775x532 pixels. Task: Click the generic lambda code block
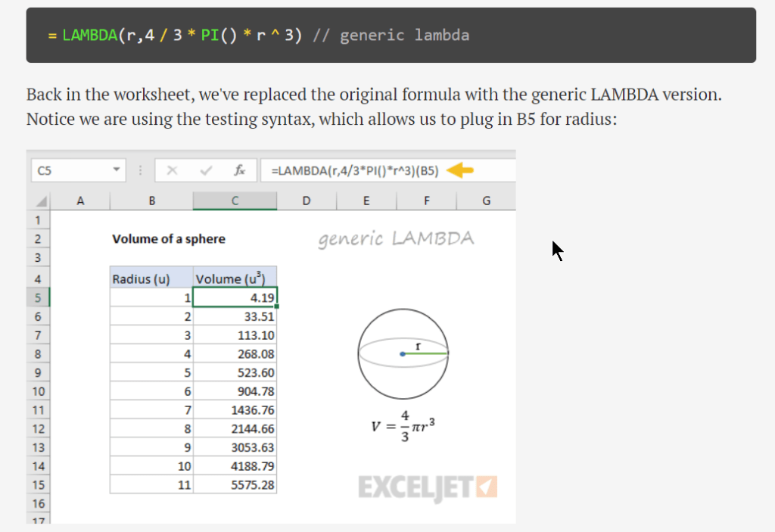(391, 36)
